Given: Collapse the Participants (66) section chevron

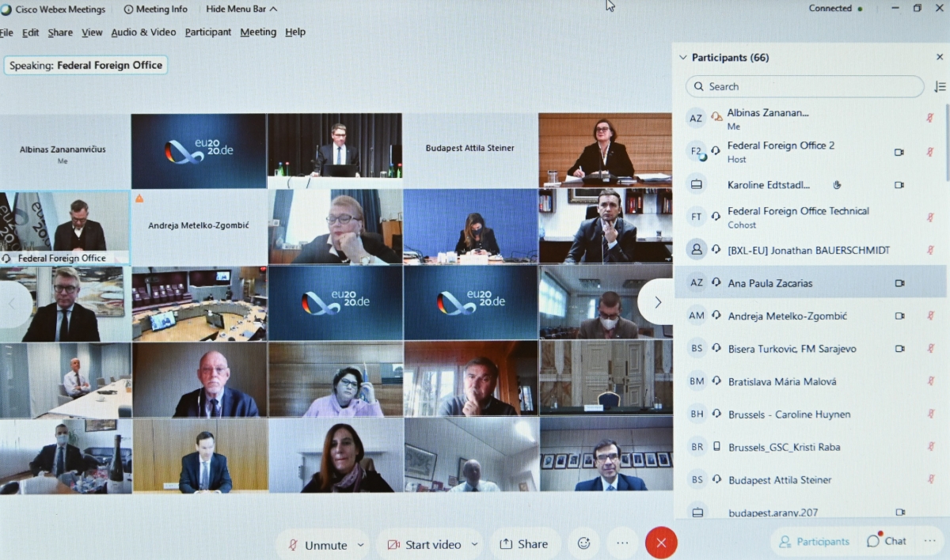Looking at the screenshot, I should (682, 58).
